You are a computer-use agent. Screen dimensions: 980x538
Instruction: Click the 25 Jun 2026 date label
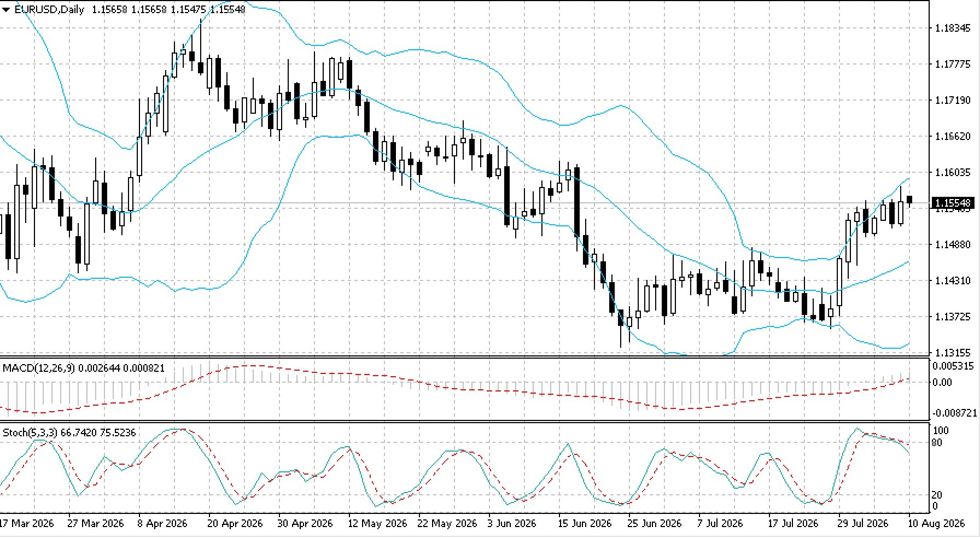tap(655, 524)
